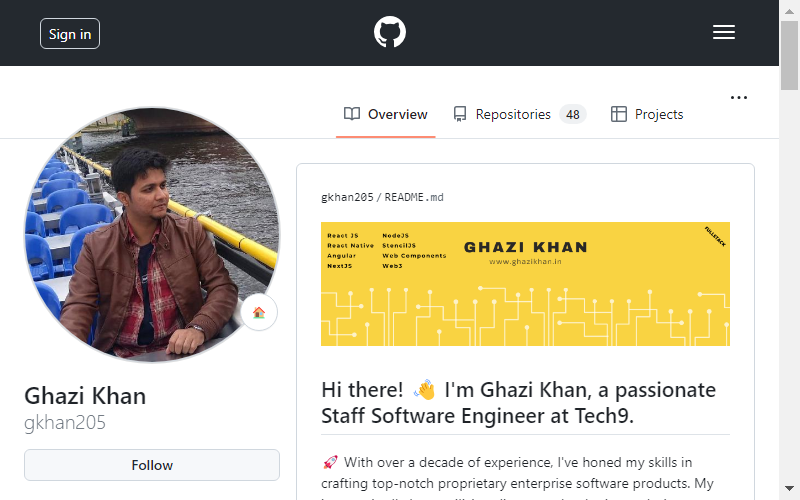Open the hamburger navigation menu

(x=723, y=32)
